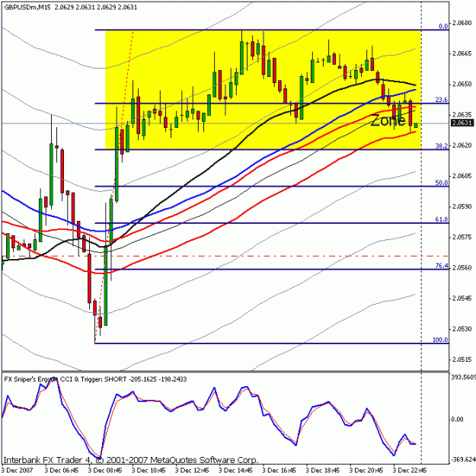Click the 2.0665 price axis label
Image resolution: width=476 pixels, height=476 pixels.
(x=462, y=54)
